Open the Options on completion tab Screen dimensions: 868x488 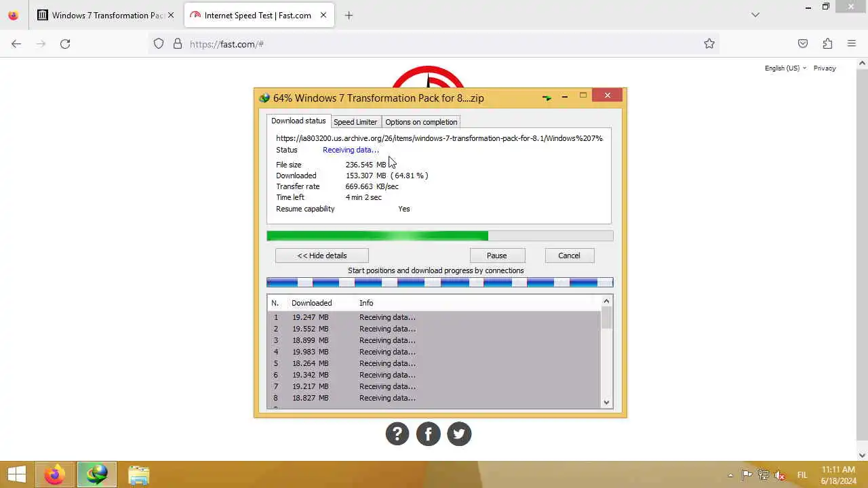click(421, 122)
